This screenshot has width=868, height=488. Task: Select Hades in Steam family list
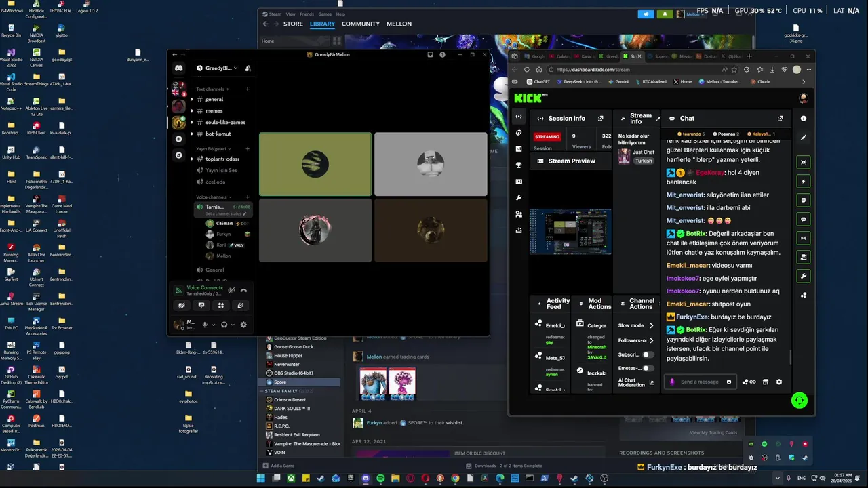coord(299,417)
